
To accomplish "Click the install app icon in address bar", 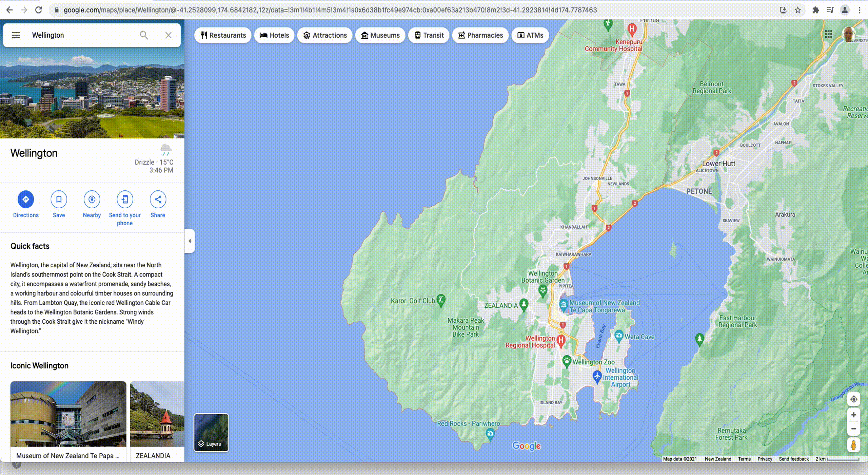I will 783,10.
